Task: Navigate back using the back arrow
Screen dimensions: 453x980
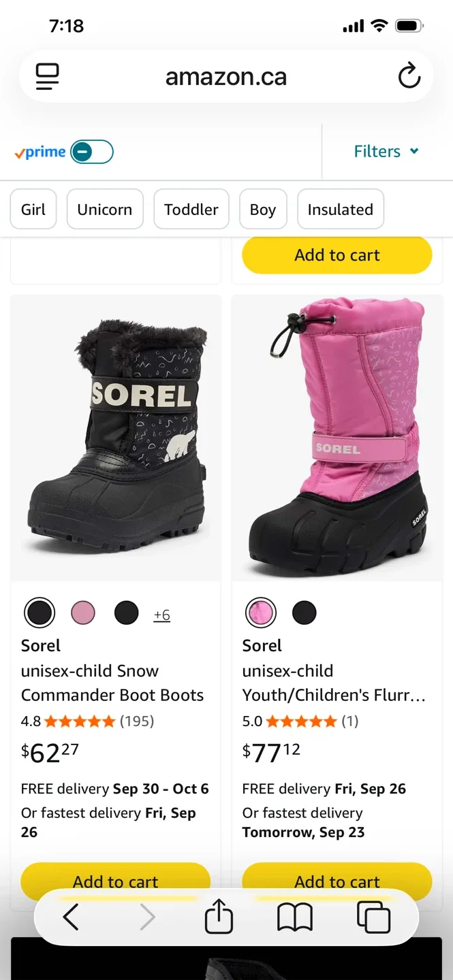Action: 70,917
